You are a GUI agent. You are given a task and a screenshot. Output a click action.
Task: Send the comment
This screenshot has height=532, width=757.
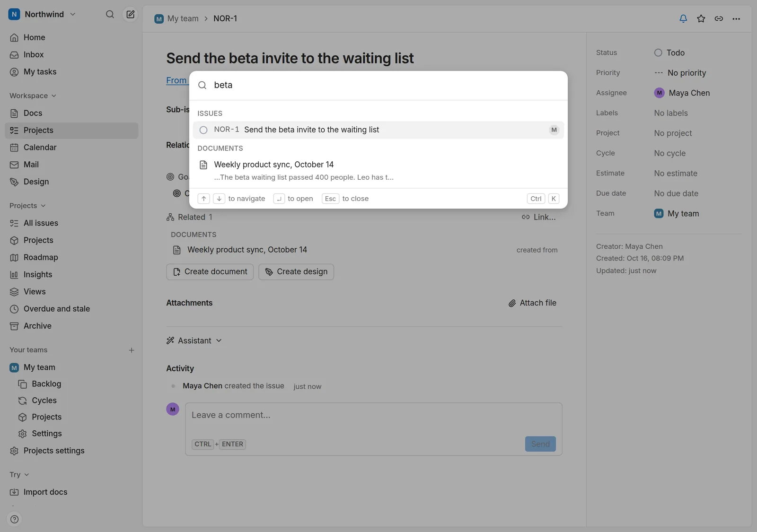540,444
